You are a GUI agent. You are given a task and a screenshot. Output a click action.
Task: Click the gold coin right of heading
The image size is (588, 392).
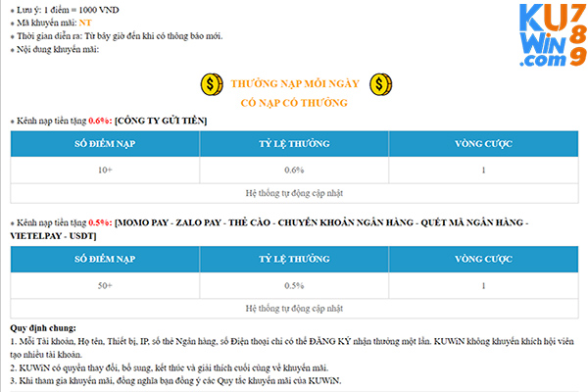(x=380, y=84)
